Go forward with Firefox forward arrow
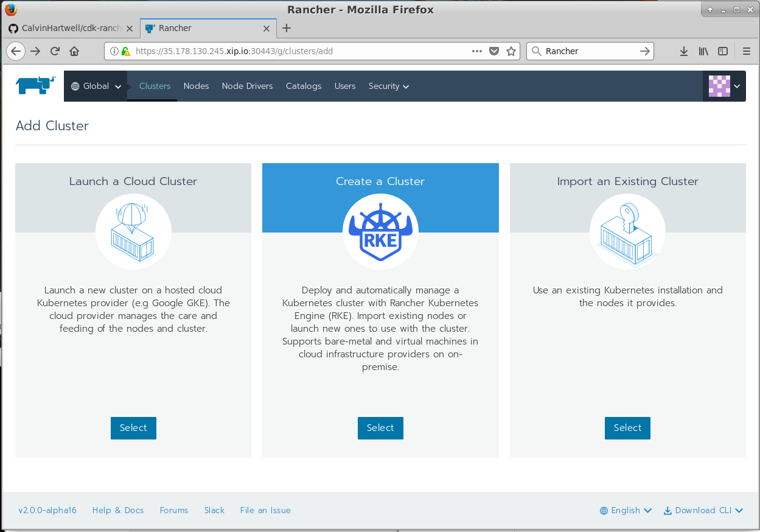The height and width of the screenshot is (532, 760). point(35,51)
